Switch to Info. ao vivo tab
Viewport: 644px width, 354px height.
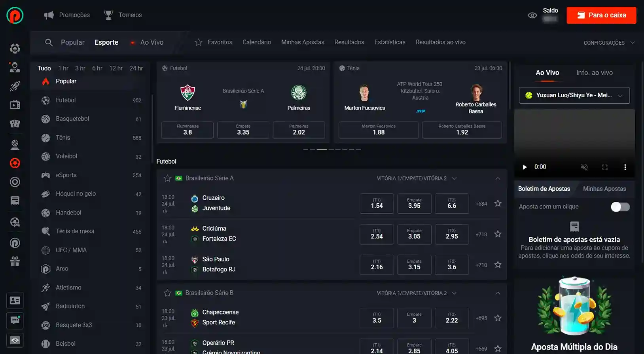595,73
